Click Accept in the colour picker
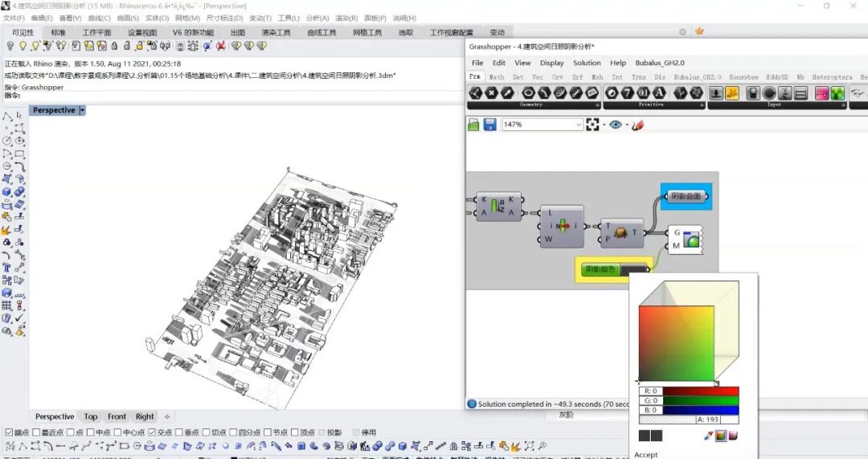The height and width of the screenshot is (459, 868). (x=646, y=454)
